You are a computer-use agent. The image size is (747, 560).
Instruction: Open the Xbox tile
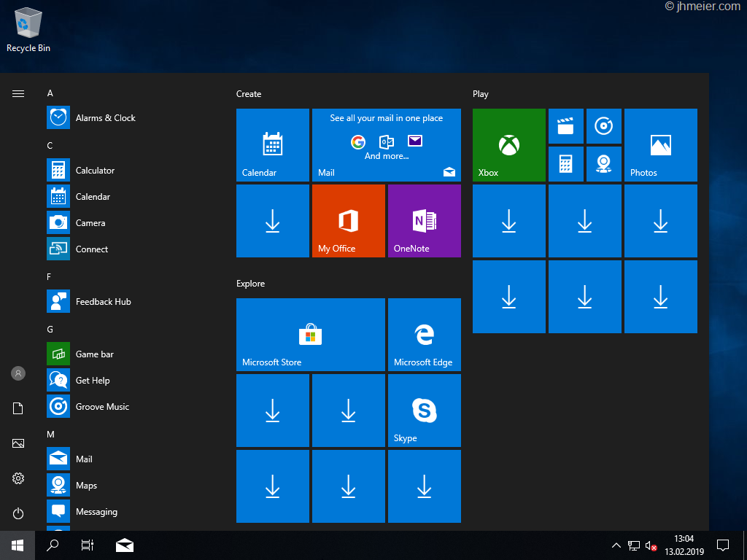508,144
